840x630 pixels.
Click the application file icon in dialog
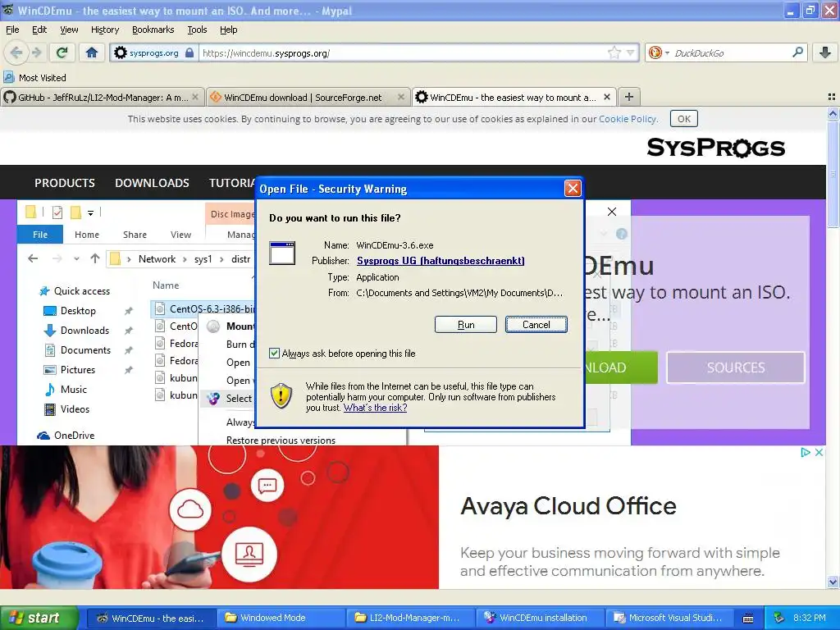point(282,253)
